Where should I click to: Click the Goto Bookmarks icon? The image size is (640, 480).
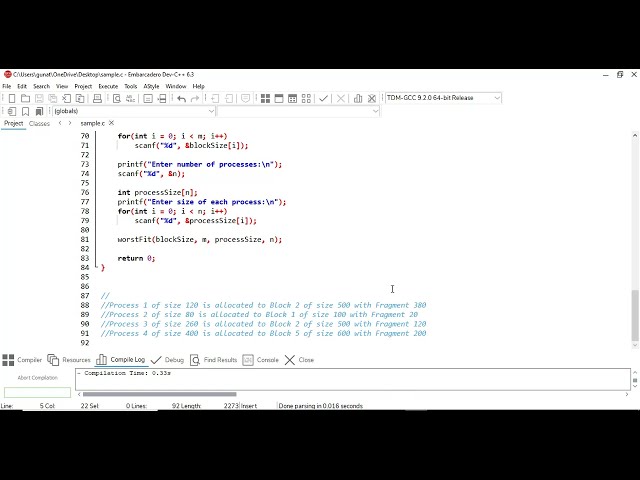coord(39,111)
